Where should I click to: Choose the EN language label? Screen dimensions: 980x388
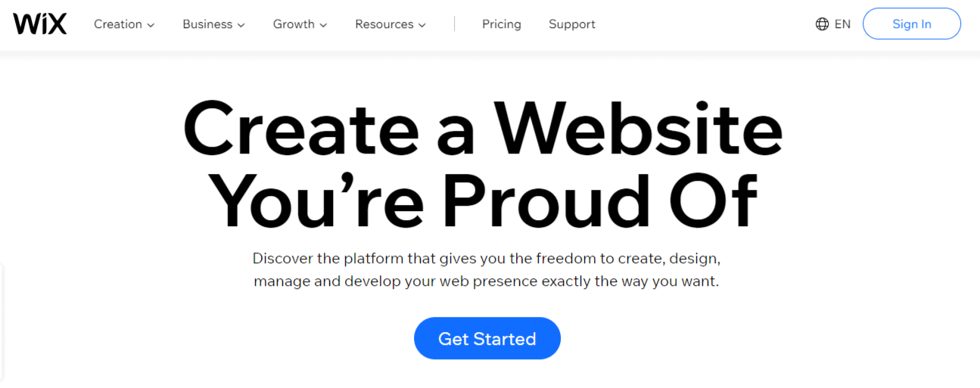click(842, 24)
